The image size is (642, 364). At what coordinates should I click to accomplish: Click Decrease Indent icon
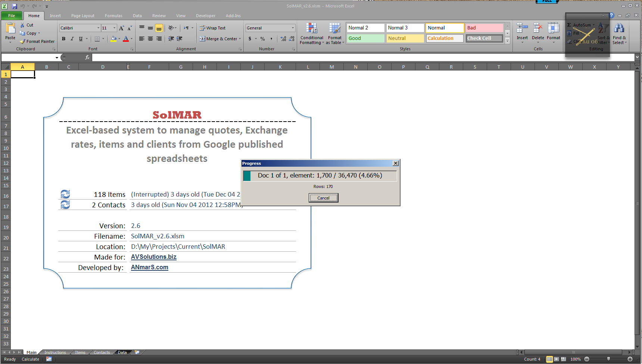171,39
